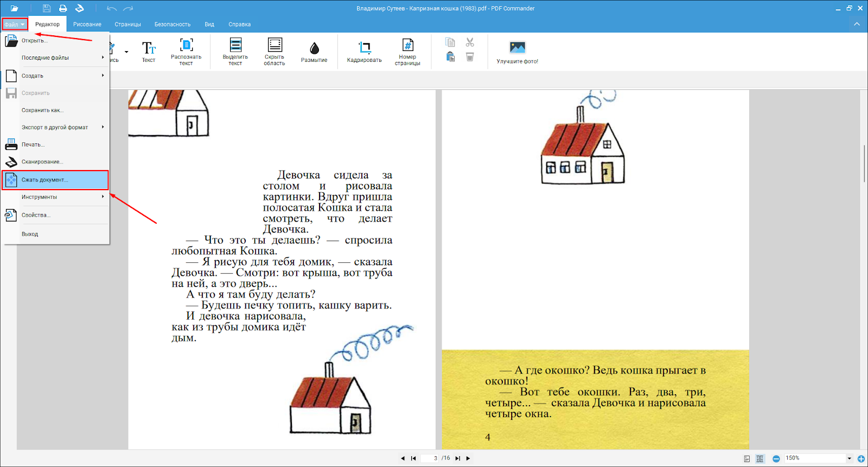Click the Номер страницы icon
Image resolution: width=868 pixels, height=467 pixels.
[x=407, y=45]
